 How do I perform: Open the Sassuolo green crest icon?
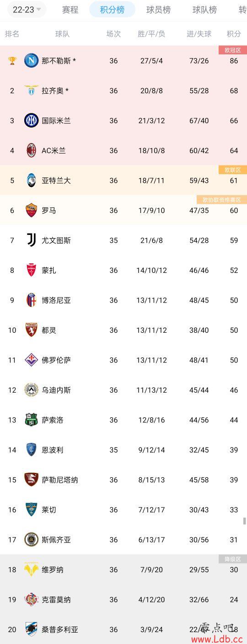[x=31, y=420]
